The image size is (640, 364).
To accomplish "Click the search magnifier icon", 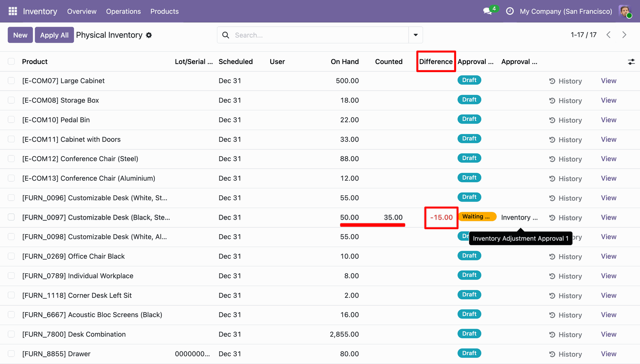I will tap(226, 35).
